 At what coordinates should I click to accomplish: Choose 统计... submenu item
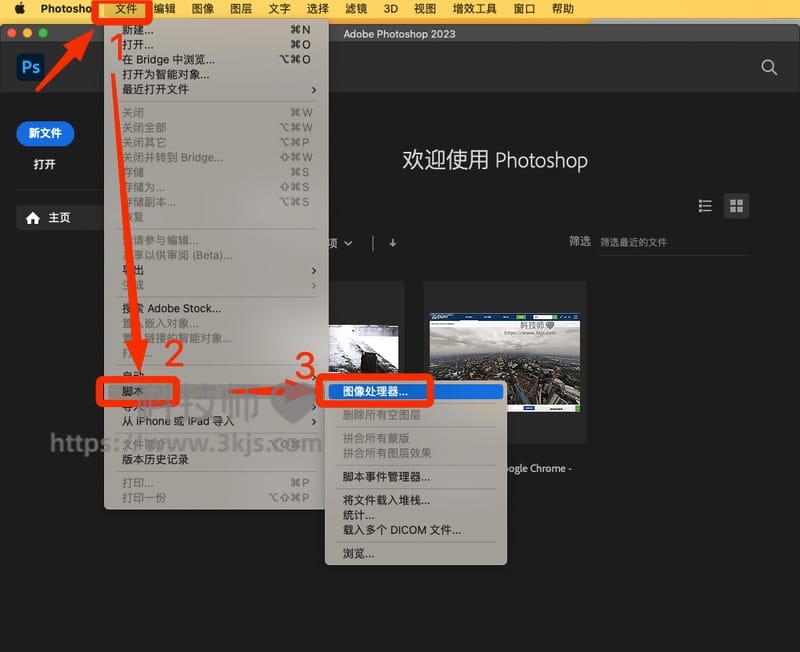click(x=415, y=515)
